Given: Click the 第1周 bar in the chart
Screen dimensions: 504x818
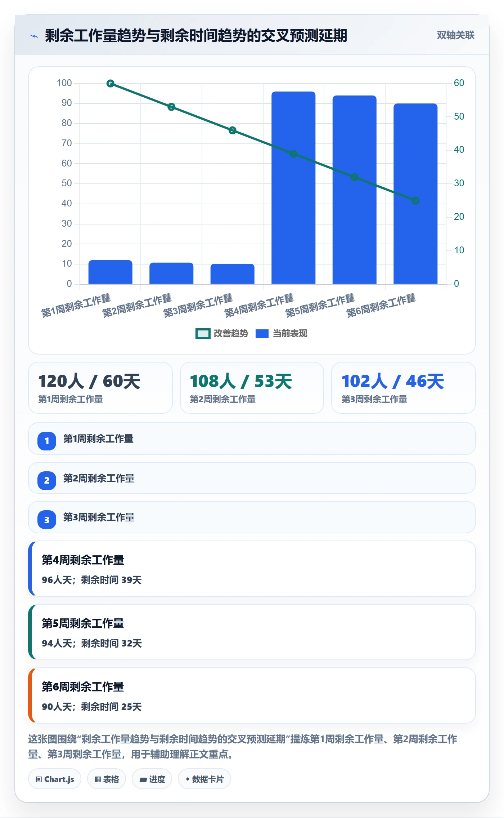Looking at the screenshot, I should 111,272.
